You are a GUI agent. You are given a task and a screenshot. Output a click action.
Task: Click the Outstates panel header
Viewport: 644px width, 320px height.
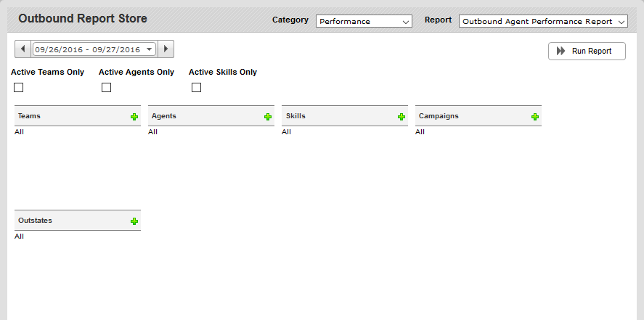pos(78,221)
